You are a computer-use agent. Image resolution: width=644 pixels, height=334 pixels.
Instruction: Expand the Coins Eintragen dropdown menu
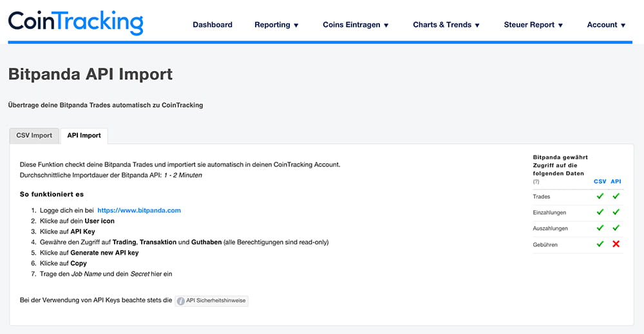click(355, 25)
